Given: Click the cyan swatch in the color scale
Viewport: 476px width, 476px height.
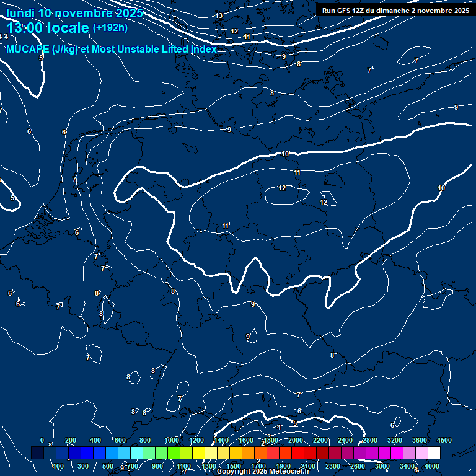Looking at the screenshot, I should pos(136,452).
